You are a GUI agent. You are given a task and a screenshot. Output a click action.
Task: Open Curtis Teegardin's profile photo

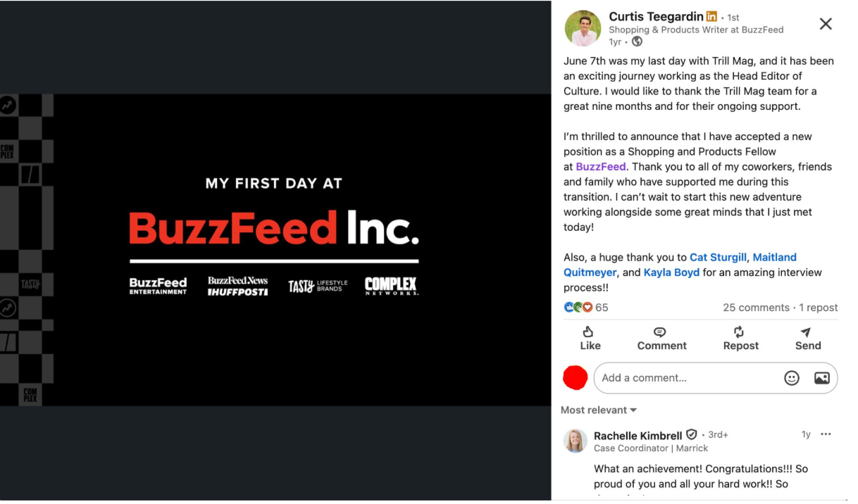[x=583, y=28]
